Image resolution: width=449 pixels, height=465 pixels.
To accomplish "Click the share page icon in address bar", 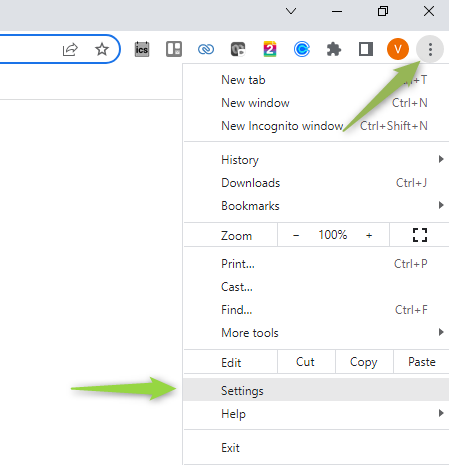I will click(x=70, y=49).
